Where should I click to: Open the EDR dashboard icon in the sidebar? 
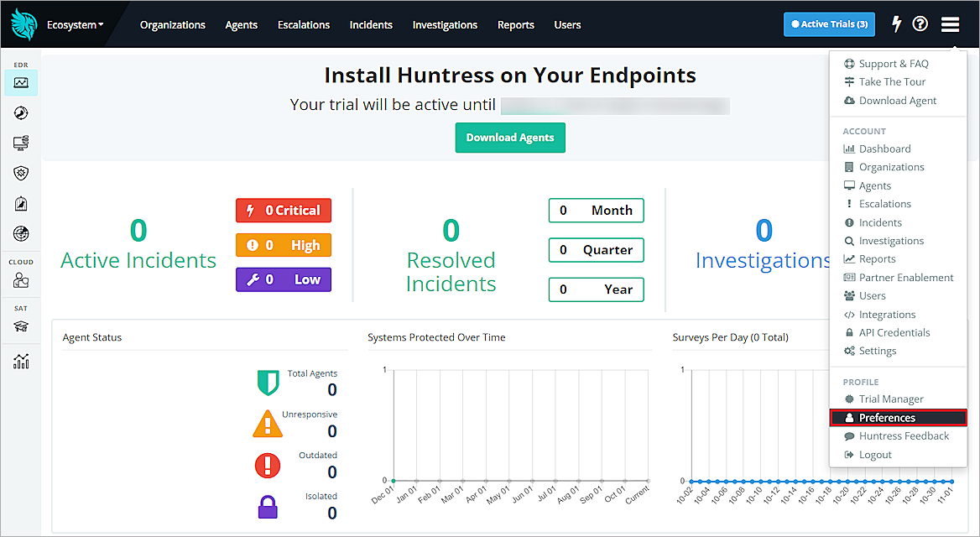pos(22,82)
